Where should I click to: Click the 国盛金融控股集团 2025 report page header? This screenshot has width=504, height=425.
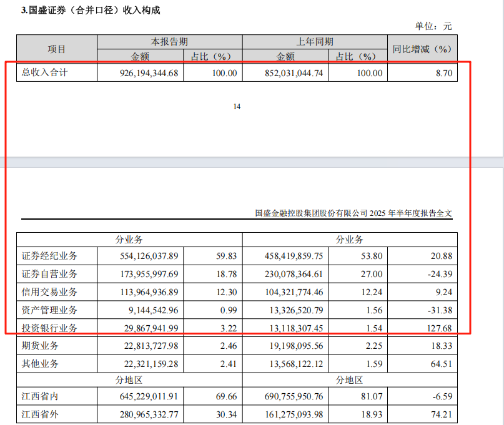[x=353, y=213]
